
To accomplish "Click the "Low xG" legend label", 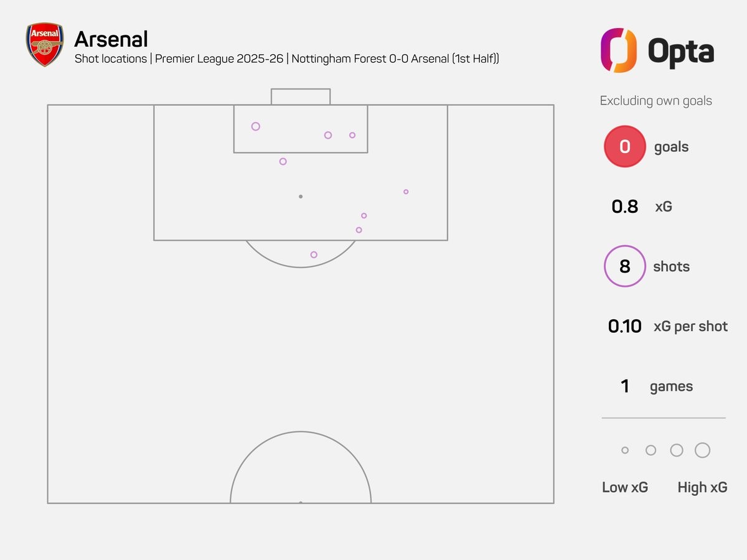I will [625, 487].
